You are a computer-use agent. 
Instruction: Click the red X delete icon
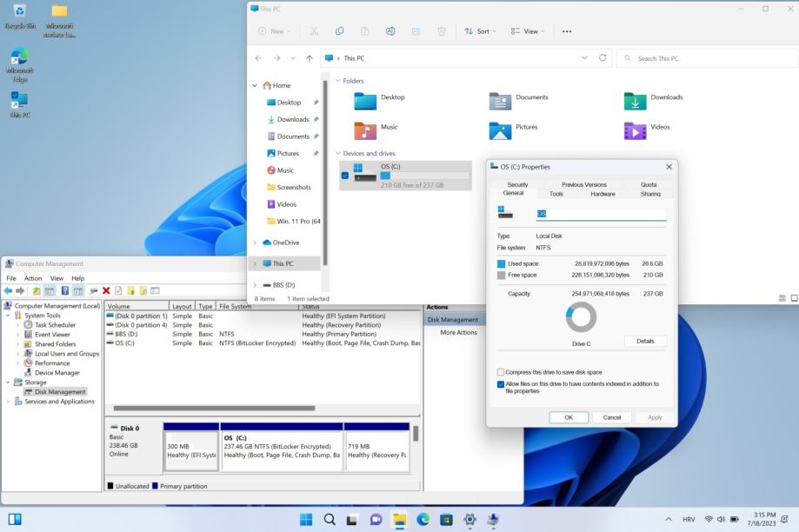[x=106, y=290]
